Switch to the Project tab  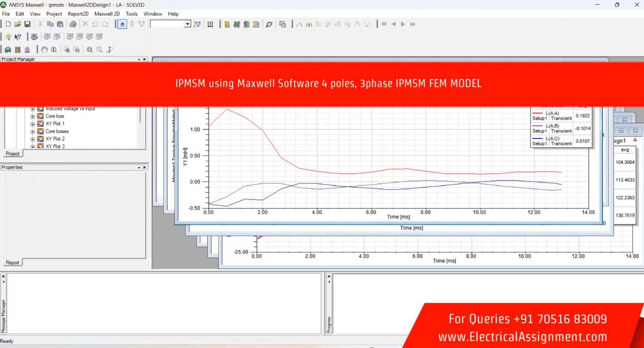(12, 154)
